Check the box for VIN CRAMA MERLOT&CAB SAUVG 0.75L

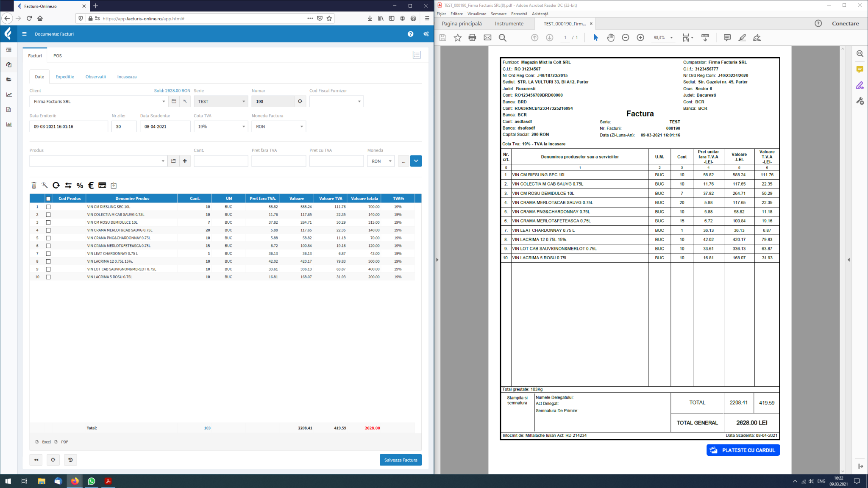48,230
